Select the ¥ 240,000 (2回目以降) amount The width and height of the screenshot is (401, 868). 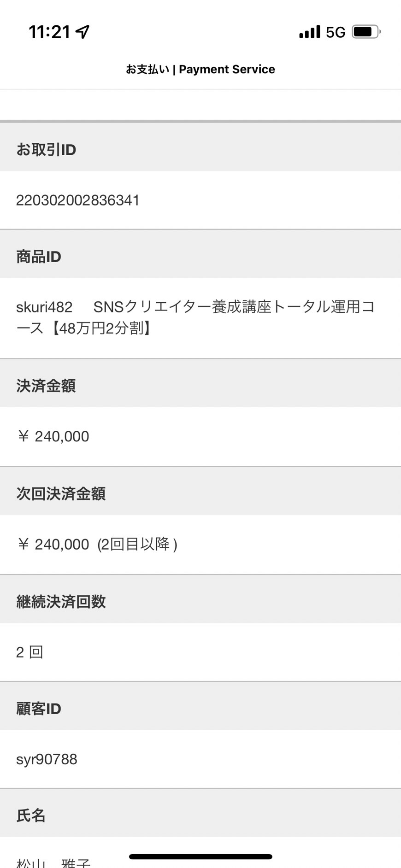[x=97, y=544]
